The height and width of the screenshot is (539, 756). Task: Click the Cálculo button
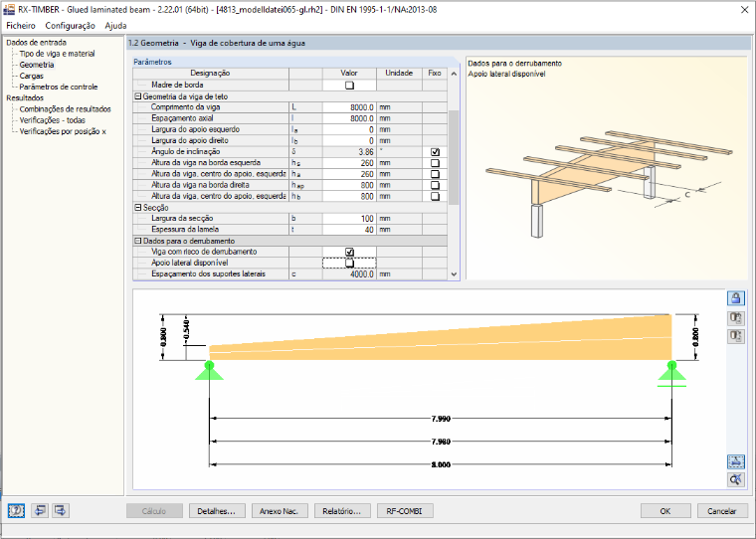pyautogui.click(x=154, y=511)
